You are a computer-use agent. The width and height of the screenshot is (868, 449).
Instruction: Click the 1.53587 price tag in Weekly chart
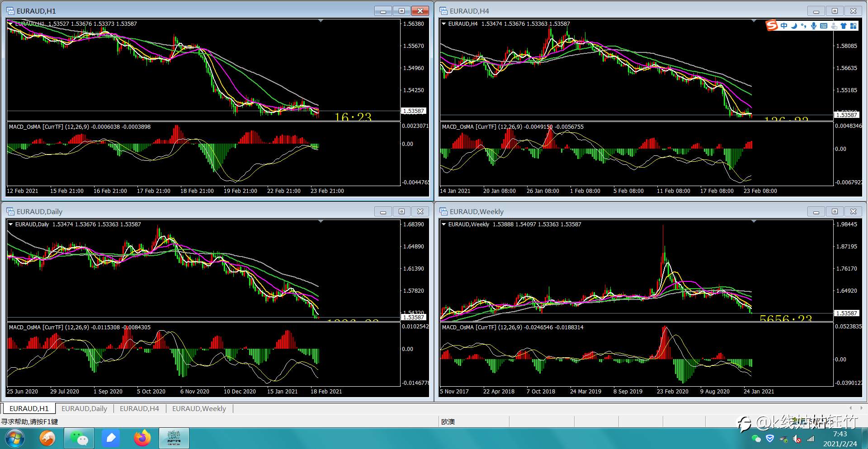pyautogui.click(x=847, y=313)
